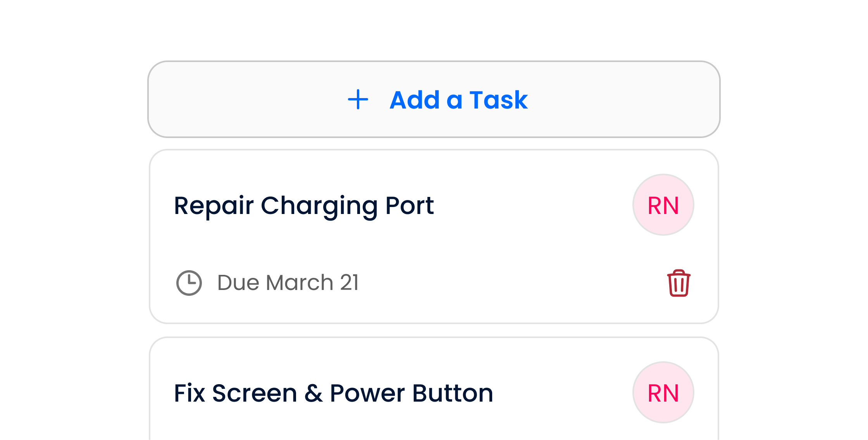
Task: Click the plus icon beside Add a Task
Action: point(358,100)
